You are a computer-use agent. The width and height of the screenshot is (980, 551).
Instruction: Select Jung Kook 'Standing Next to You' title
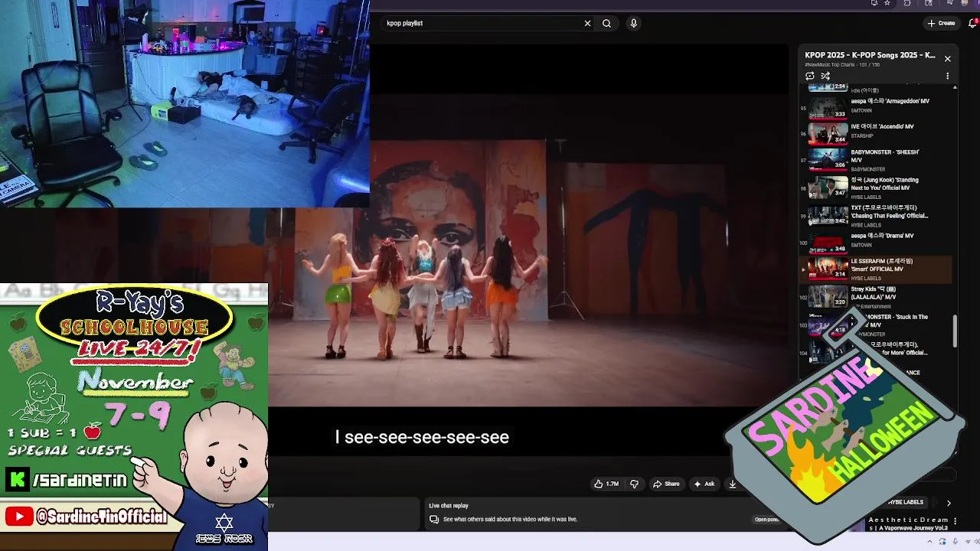[884, 184]
